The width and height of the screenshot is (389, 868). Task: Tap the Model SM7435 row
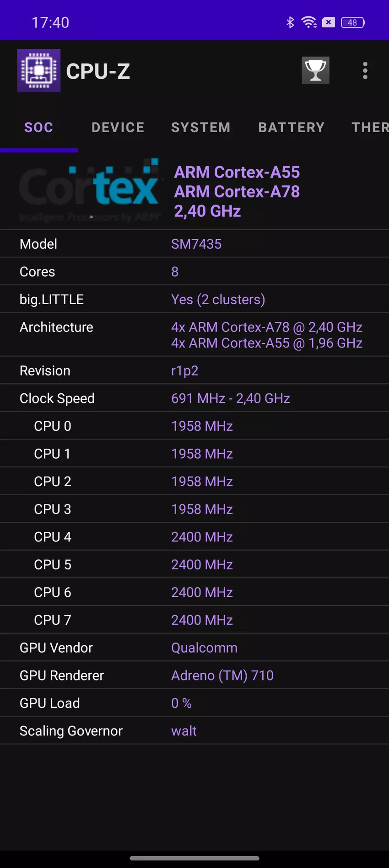194,244
